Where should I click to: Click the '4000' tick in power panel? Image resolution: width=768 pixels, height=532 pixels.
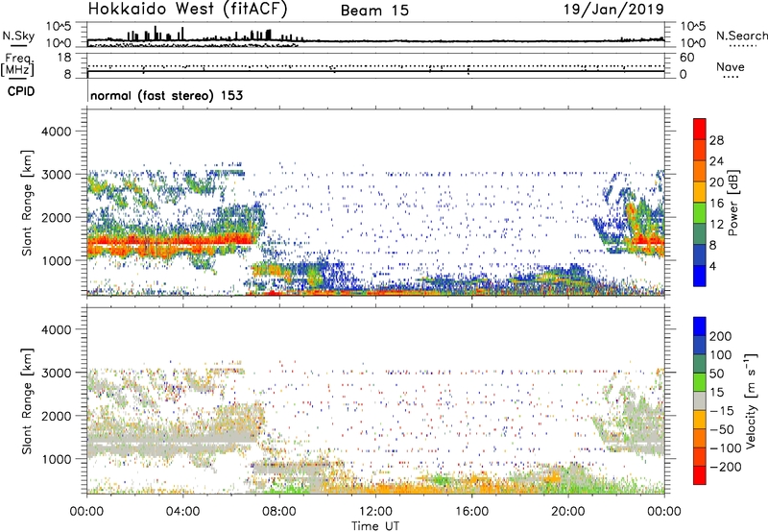pos(57,132)
